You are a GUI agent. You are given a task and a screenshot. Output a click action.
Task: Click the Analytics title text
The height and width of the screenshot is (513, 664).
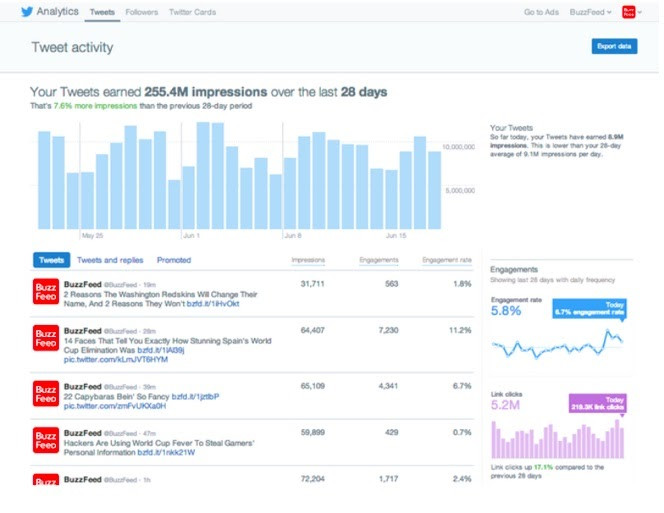tap(58, 11)
